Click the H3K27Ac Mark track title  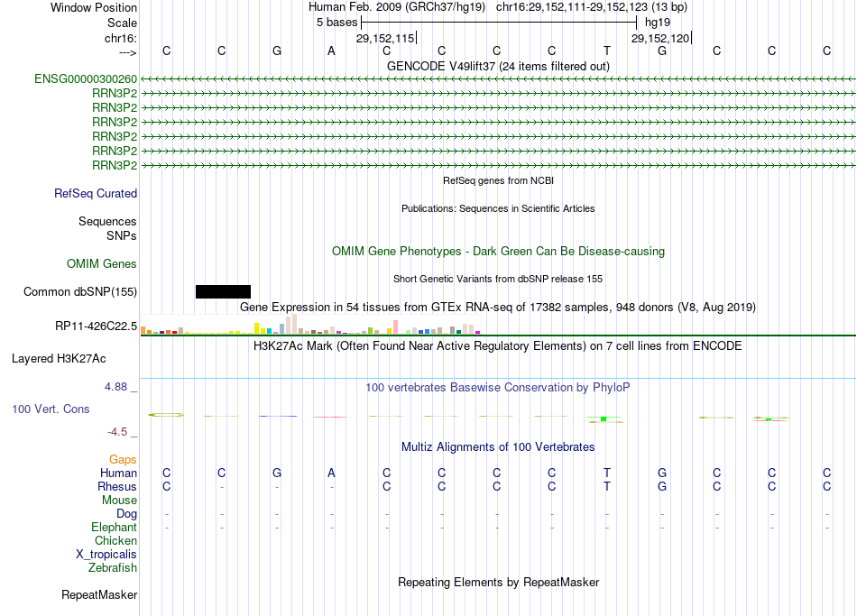[498, 346]
